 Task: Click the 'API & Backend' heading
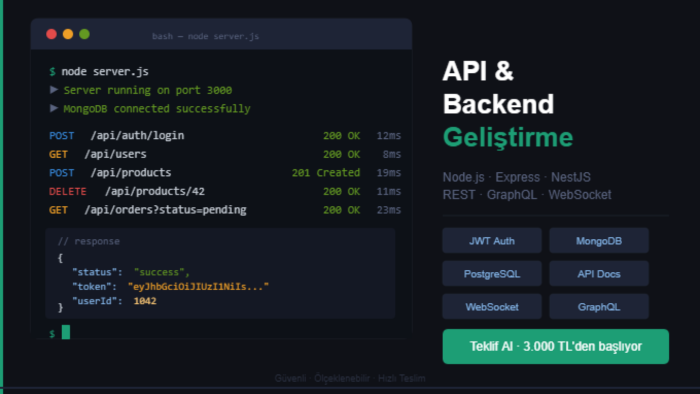click(498, 87)
